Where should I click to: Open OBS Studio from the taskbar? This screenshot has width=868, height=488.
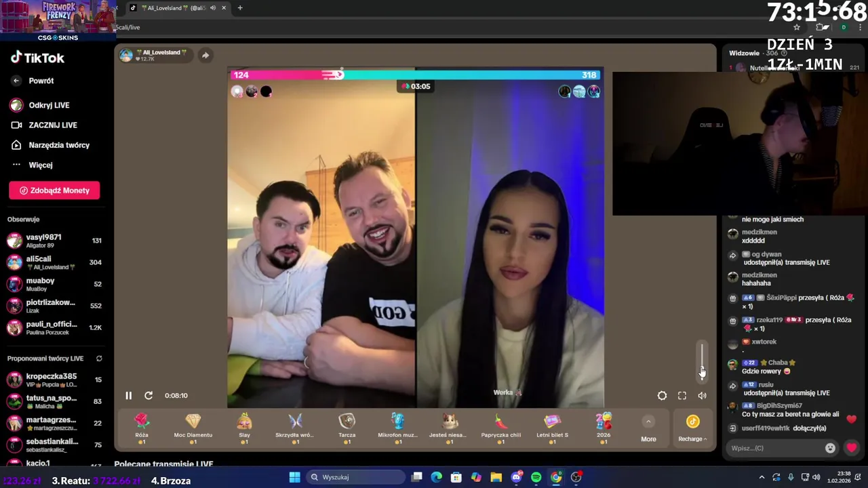(576, 477)
